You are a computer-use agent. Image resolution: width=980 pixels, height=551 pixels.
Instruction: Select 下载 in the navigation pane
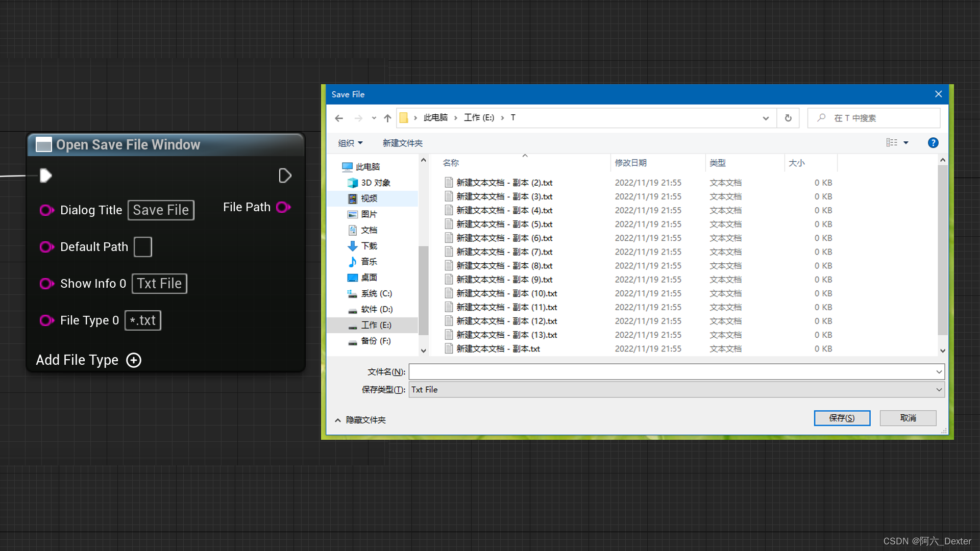pyautogui.click(x=369, y=246)
